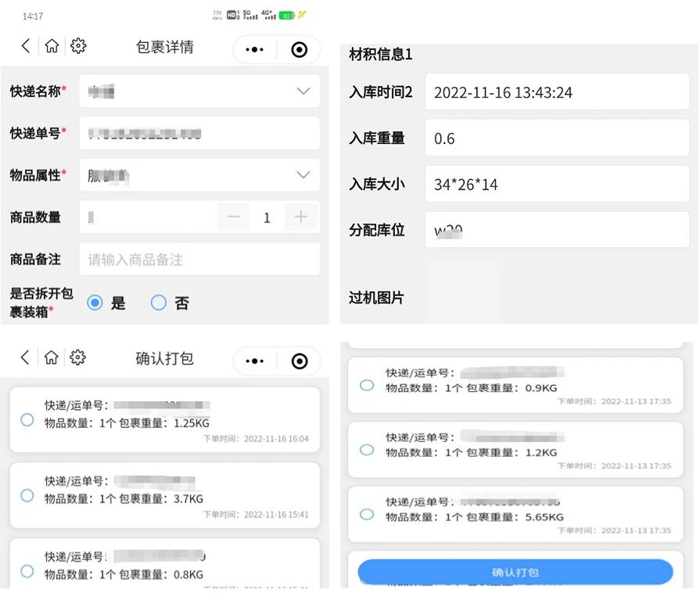Open the ••• menu on 确认打包 page
The height and width of the screenshot is (597, 700).
coord(253,361)
